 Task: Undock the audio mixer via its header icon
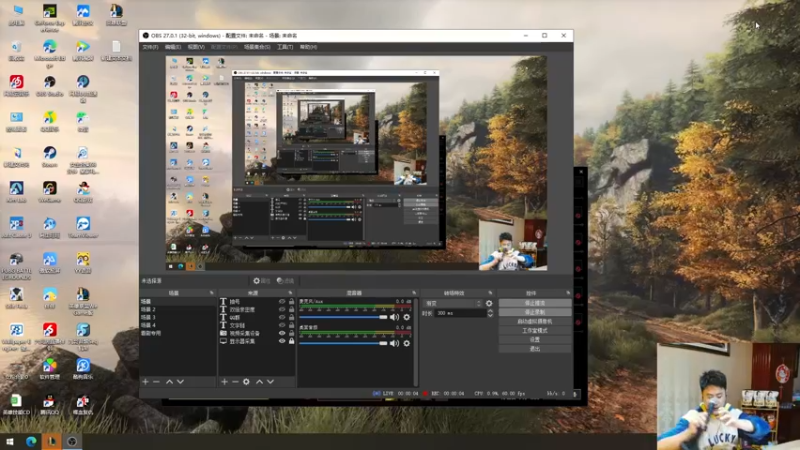coord(414,293)
